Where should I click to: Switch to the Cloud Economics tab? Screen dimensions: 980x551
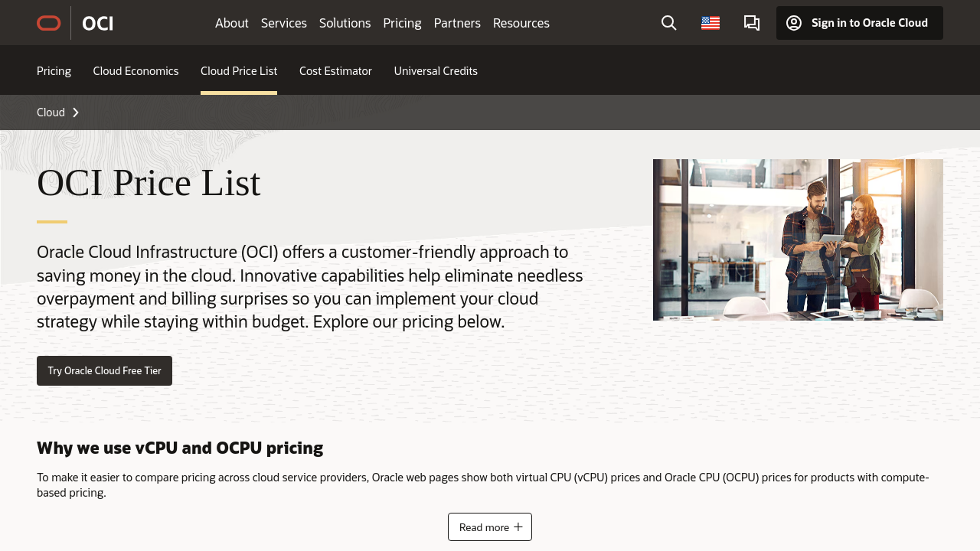tap(136, 70)
